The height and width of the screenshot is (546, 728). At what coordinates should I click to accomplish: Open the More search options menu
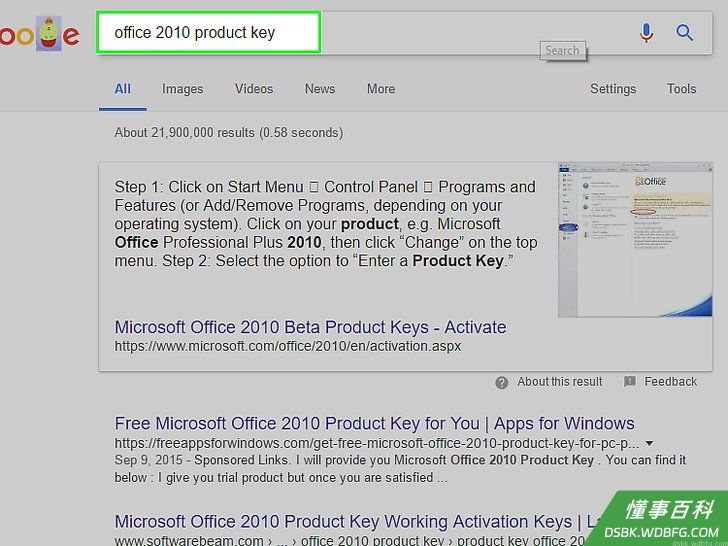(x=381, y=89)
